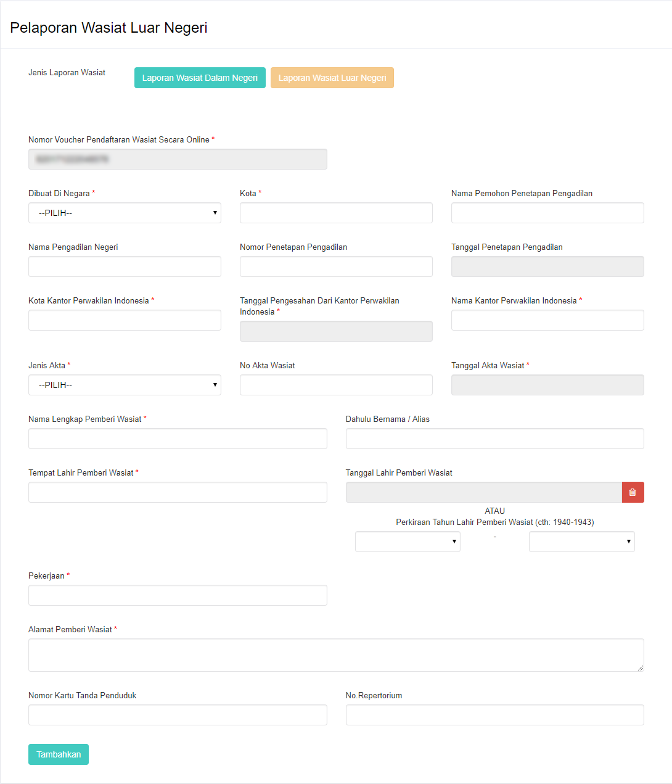Focus the Nama Pemohon Penetapan Pengadilan field
Viewport: 672px width, 784px height.
coord(547,213)
